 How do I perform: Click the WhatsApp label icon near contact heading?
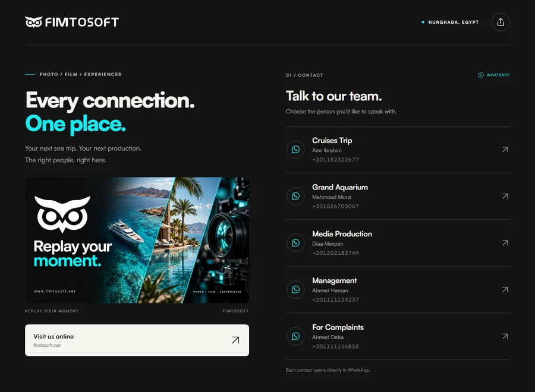[481, 75]
